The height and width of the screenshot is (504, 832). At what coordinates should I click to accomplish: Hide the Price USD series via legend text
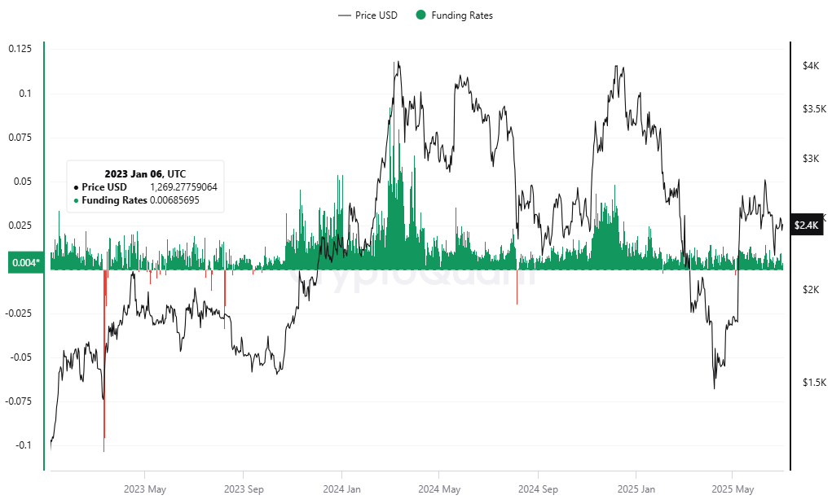pos(376,15)
